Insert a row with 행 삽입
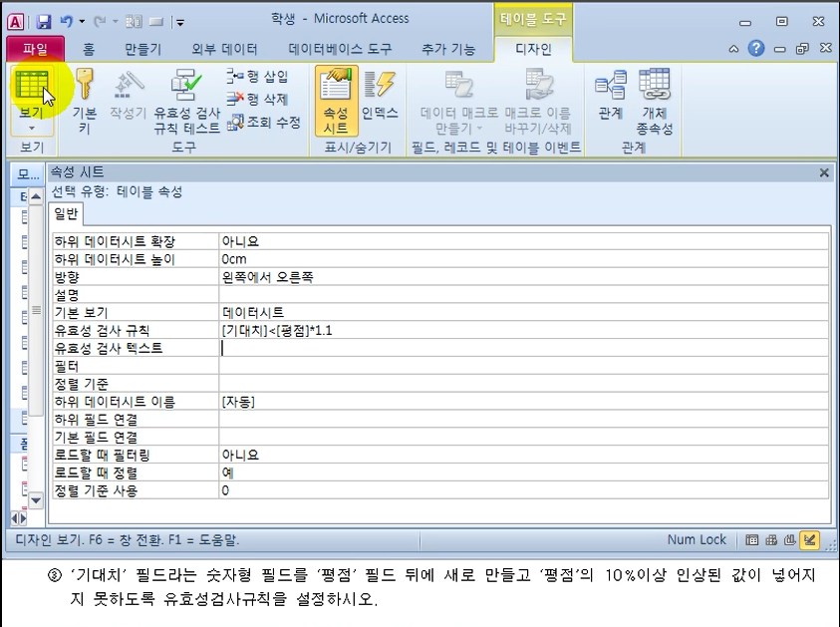This screenshot has height=627, width=840. tap(257, 76)
